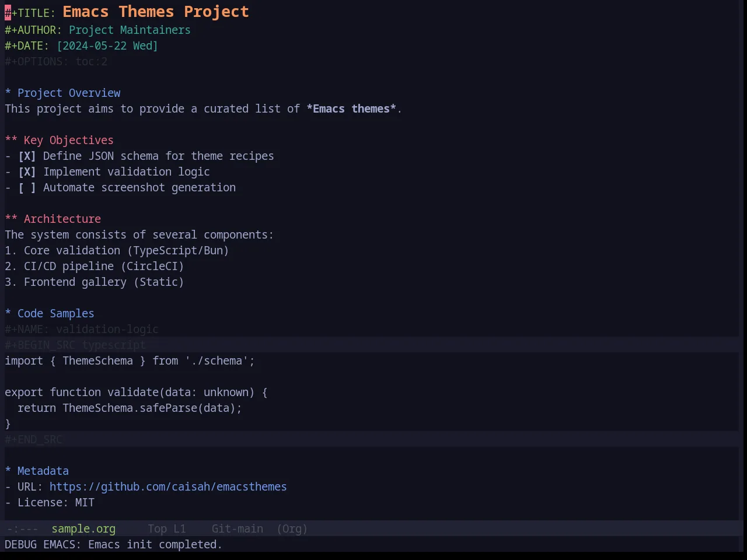This screenshot has height=560, width=747.
Task: Fold the 'Architecture' heading stars
Action: [11, 219]
